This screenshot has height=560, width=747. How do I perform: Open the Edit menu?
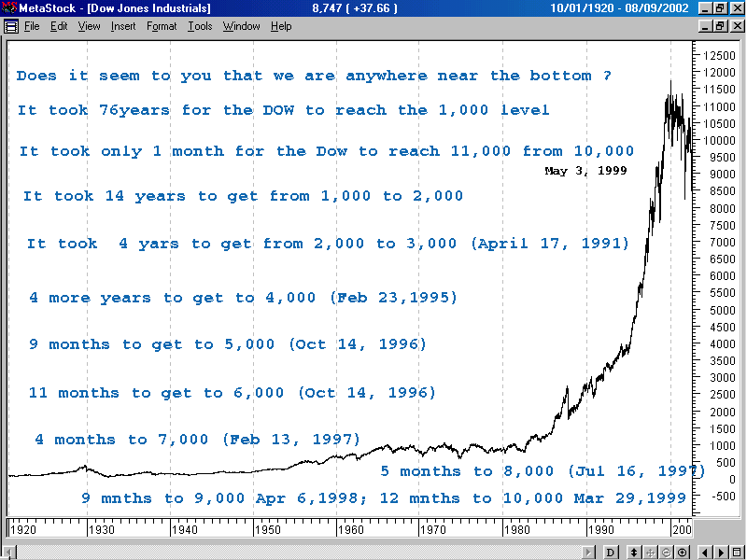pos(59,26)
